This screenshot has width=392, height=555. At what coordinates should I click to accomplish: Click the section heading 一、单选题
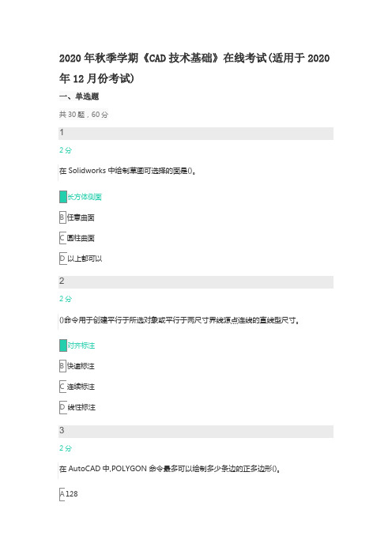pos(79,96)
